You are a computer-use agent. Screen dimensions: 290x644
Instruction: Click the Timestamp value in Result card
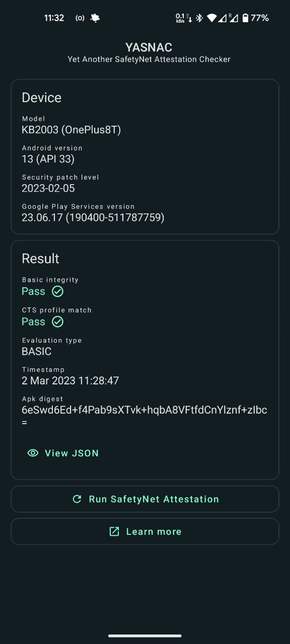(x=70, y=380)
